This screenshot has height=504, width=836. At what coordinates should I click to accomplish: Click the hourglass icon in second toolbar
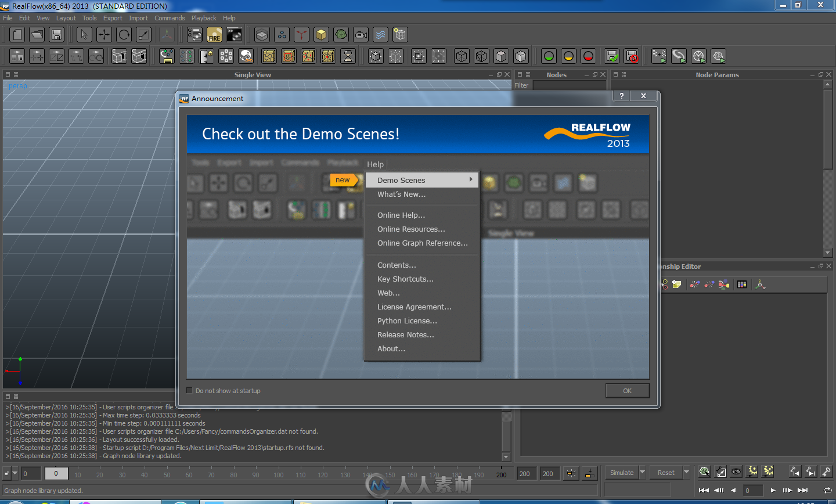click(348, 56)
